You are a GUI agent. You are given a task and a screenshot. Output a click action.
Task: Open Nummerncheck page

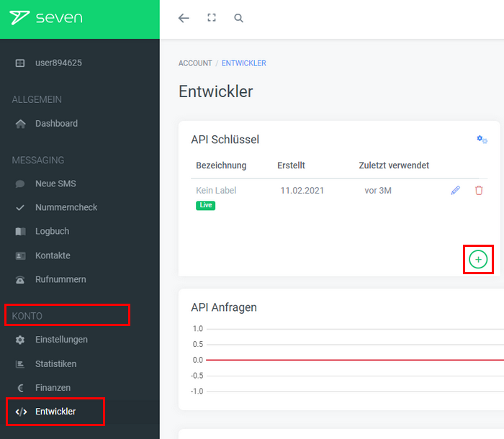[x=66, y=207]
